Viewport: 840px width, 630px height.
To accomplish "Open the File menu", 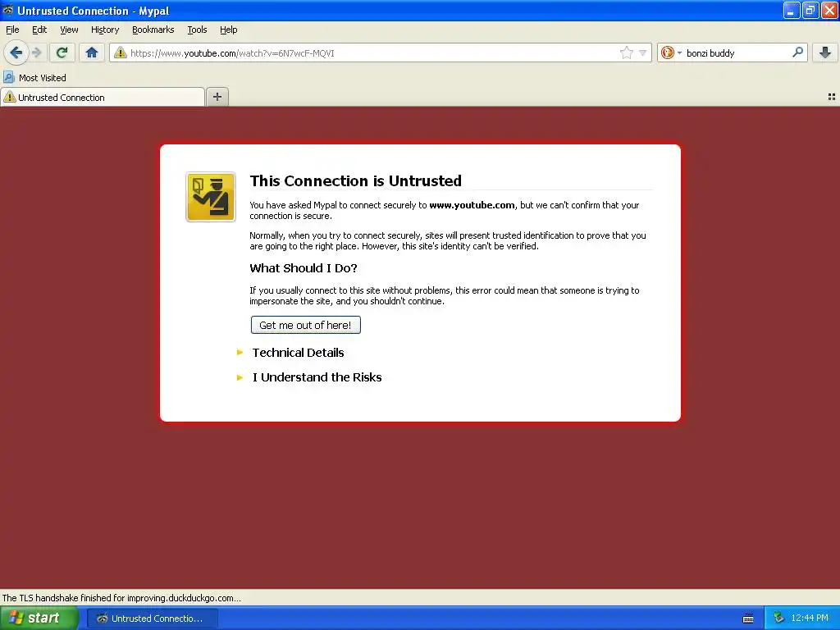I will (12, 30).
